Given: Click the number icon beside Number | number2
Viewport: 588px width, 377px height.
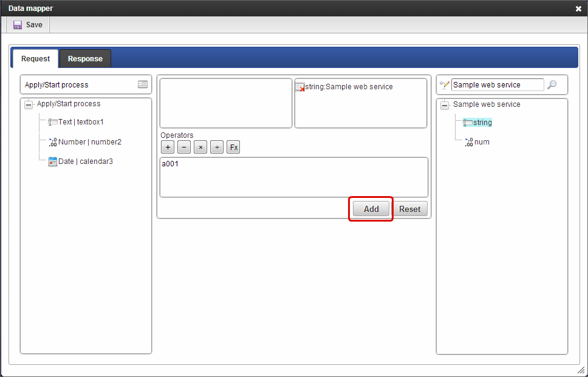Looking at the screenshot, I should click(x=53, y=142).
